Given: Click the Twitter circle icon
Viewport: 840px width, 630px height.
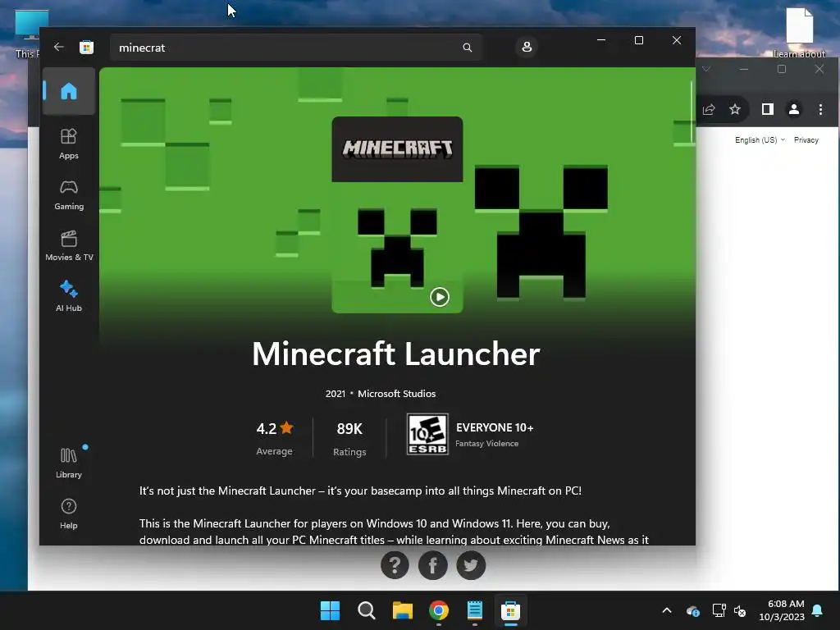Looking at the screenshot, I should (x=471, y=564).
